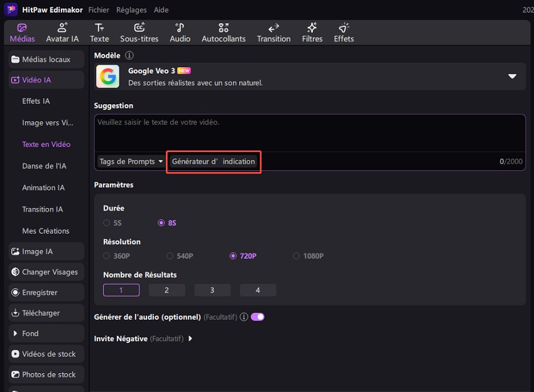The width and height of the screenshot is (534, 392).
Task: Click the info icon next to Modèle
Action: tap(129, 55)
